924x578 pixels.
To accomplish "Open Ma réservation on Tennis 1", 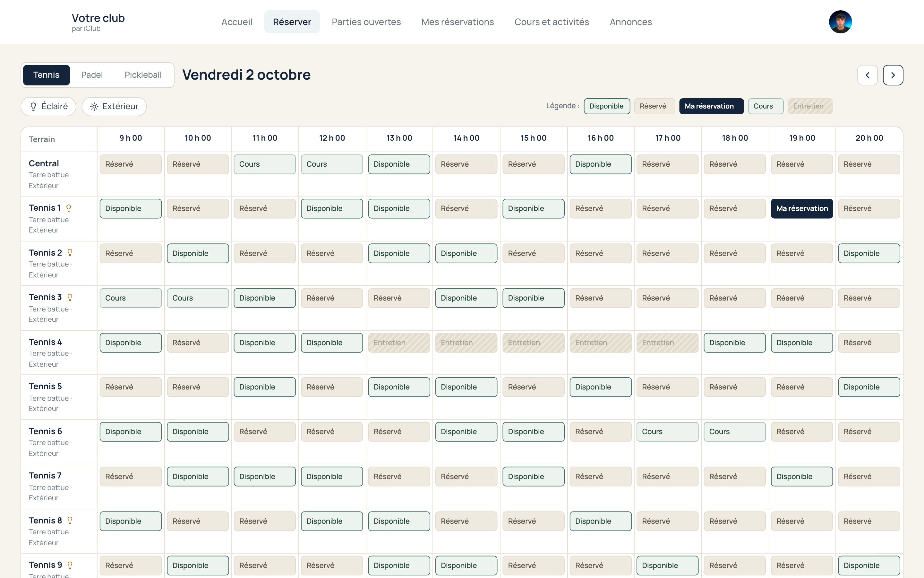I will coord(802,209).
